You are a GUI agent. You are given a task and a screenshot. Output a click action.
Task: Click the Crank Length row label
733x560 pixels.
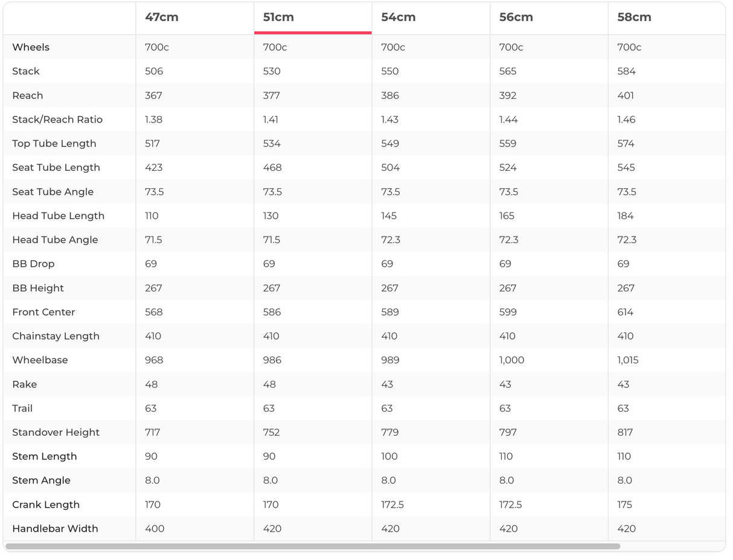click(x=46, y=504)
